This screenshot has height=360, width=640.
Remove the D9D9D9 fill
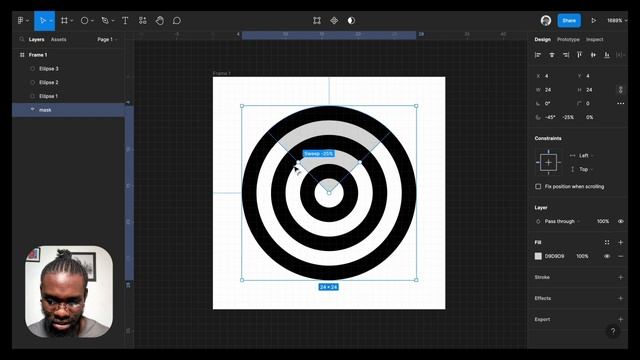click(x=620, y=256)
